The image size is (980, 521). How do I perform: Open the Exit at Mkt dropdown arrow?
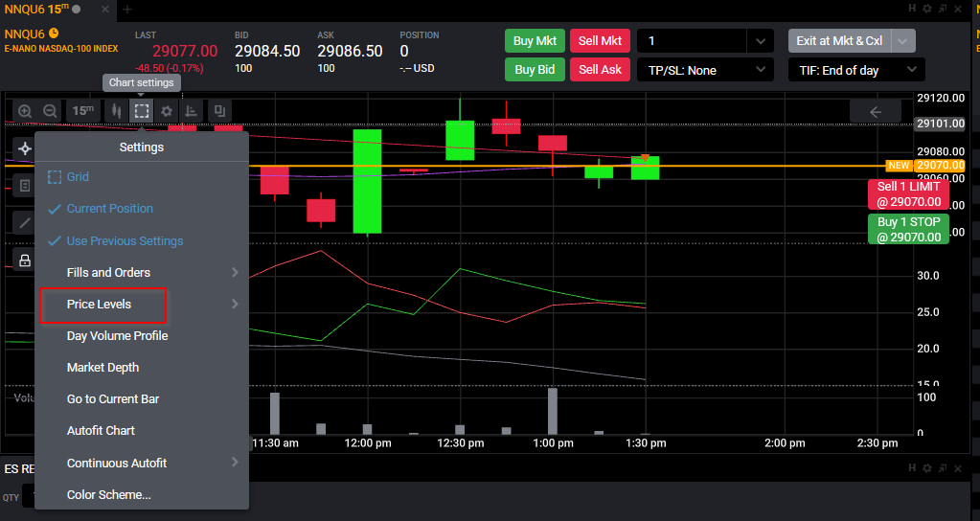coord(903,40)
